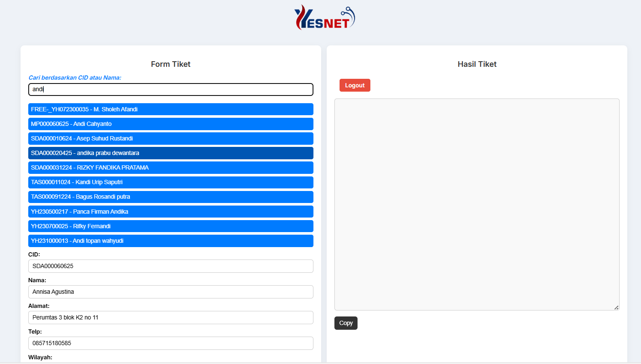
Task: Choose Kandi Urip Saputri entry
Action: point(170,182)
